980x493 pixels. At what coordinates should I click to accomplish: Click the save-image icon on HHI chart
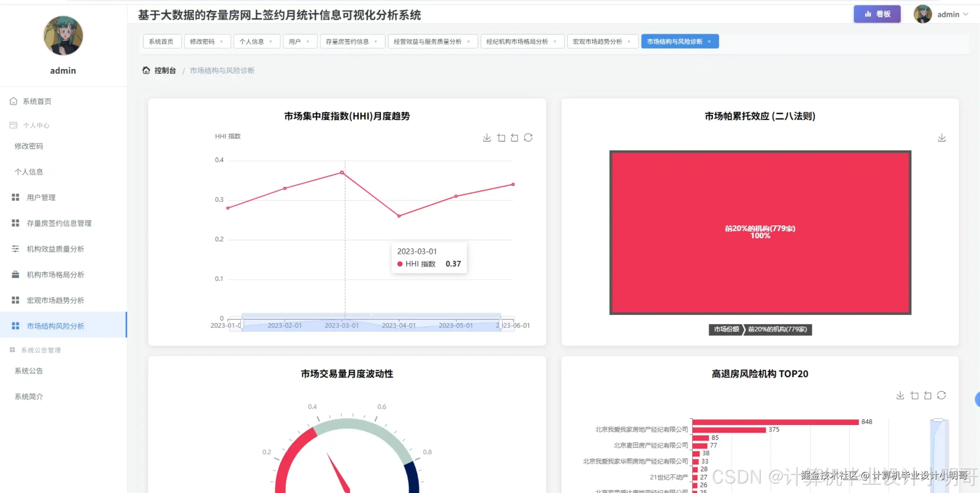pyautogui.click(x=487, y=138)
